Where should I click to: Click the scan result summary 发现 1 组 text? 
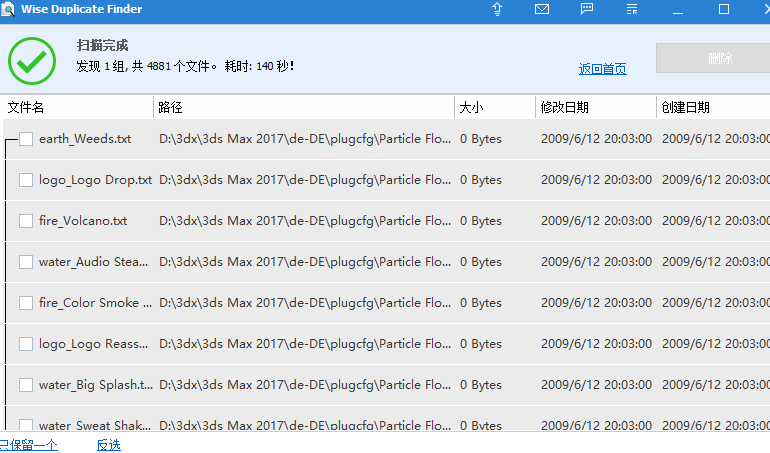pos(185,66)
